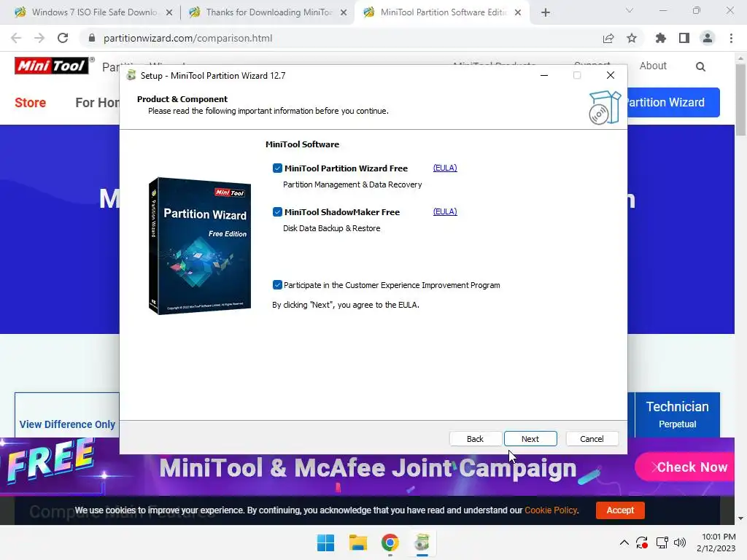Bookmark this page with star

tap(632, 38)
